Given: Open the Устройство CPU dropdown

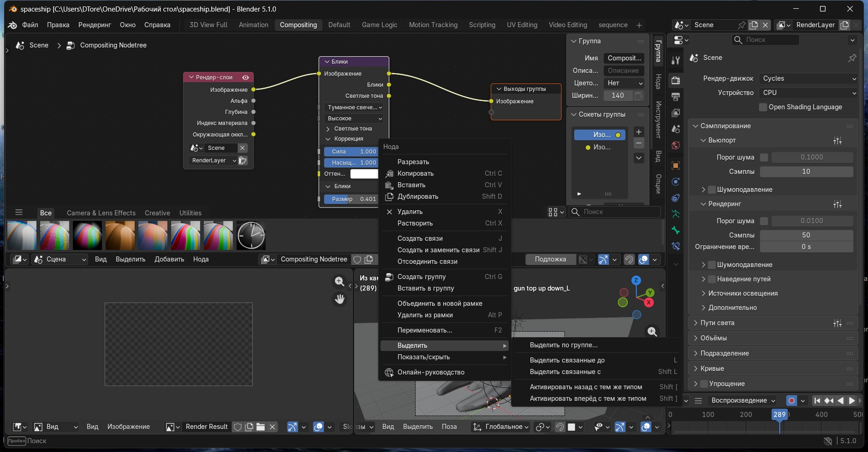Looking at the screenshot, I should point(808,93).
